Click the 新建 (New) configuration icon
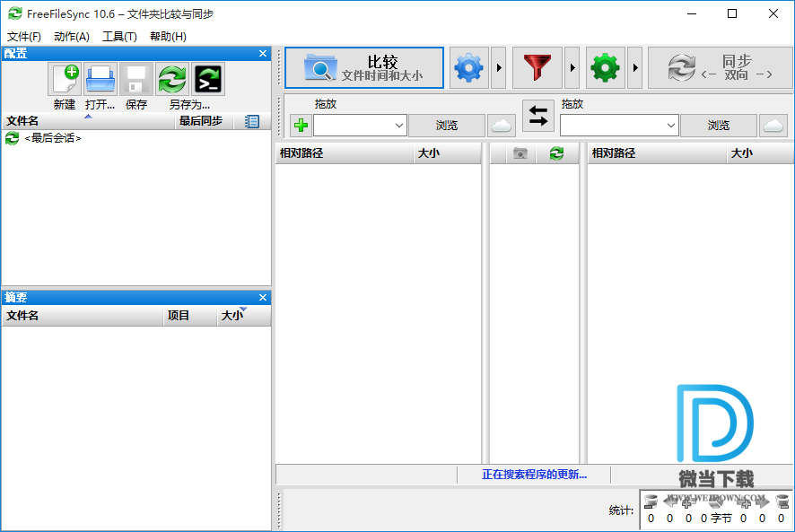 pos(65,79)
